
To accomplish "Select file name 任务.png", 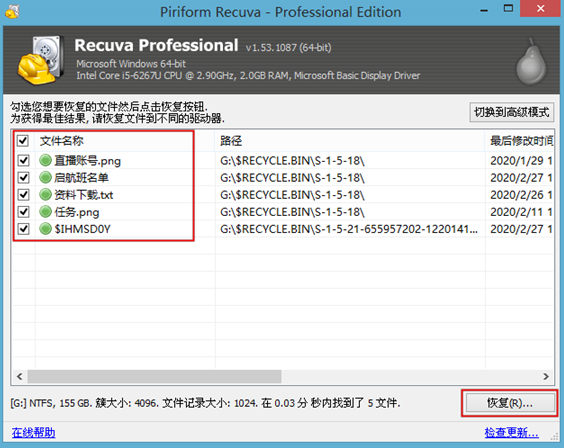I will (77, 212).
